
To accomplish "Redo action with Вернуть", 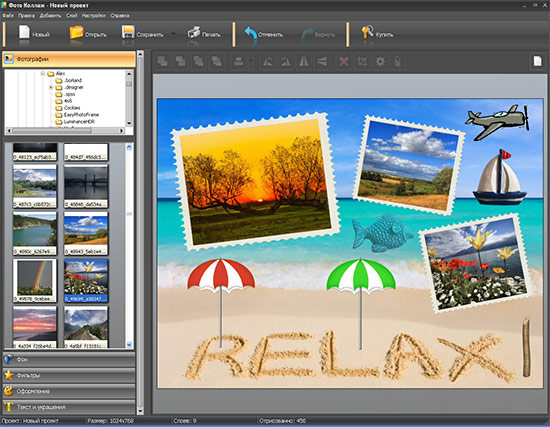I will pos(318,34).
